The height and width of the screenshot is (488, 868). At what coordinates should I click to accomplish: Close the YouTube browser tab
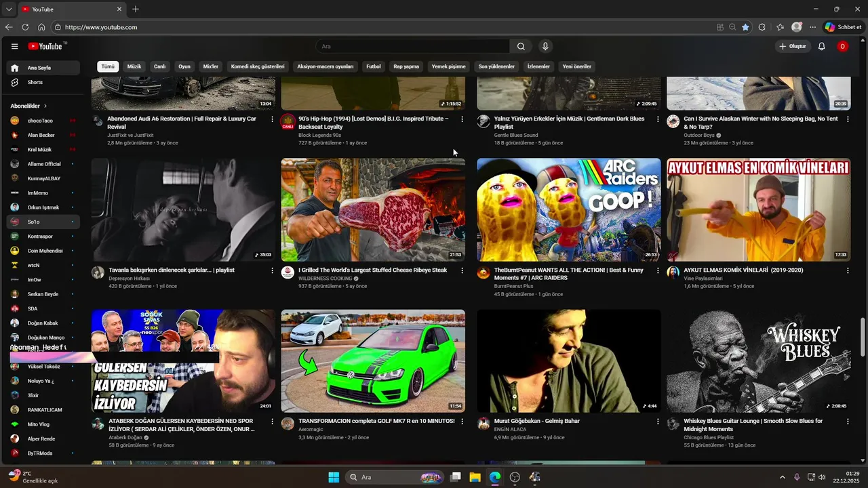(x=119, y=9)
